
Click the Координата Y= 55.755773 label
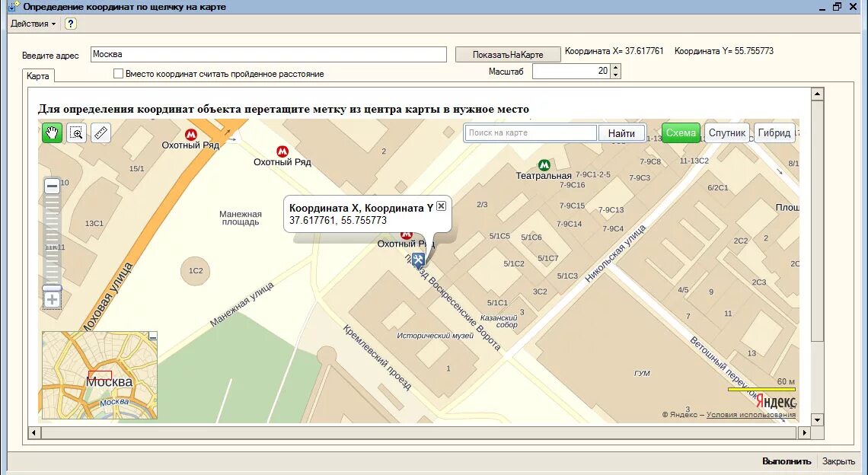click(724, 51)
